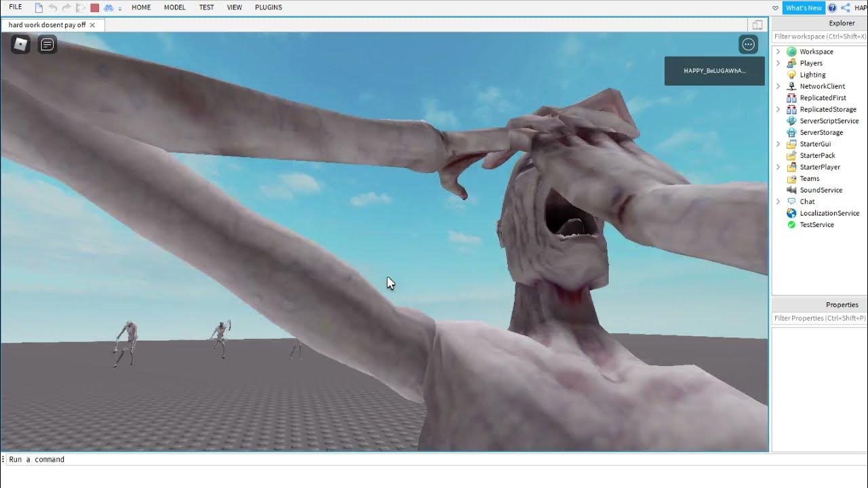
Task: Click the blue binoculars find icon
Action: pyautogui.click(x=108, y=7)
